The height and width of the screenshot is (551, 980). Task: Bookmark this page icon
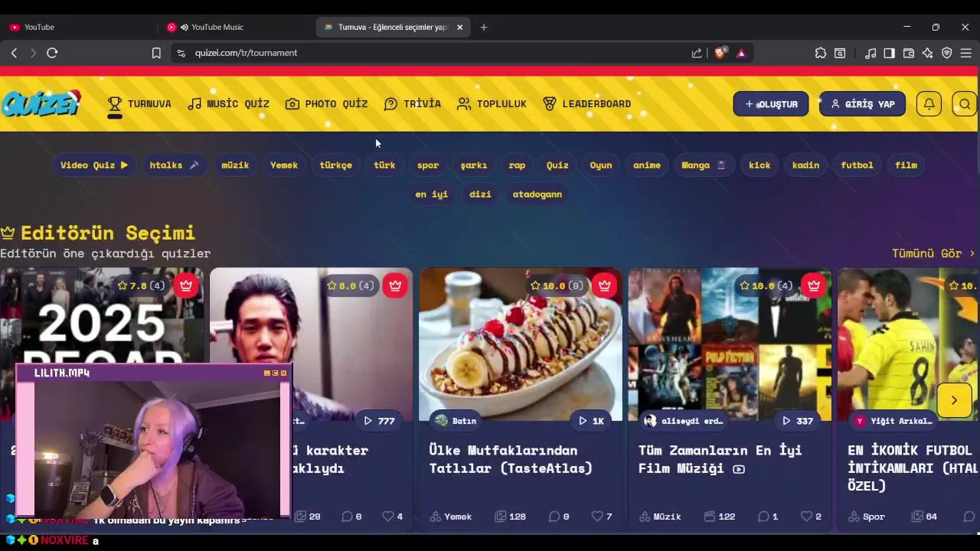click(156, 53)
